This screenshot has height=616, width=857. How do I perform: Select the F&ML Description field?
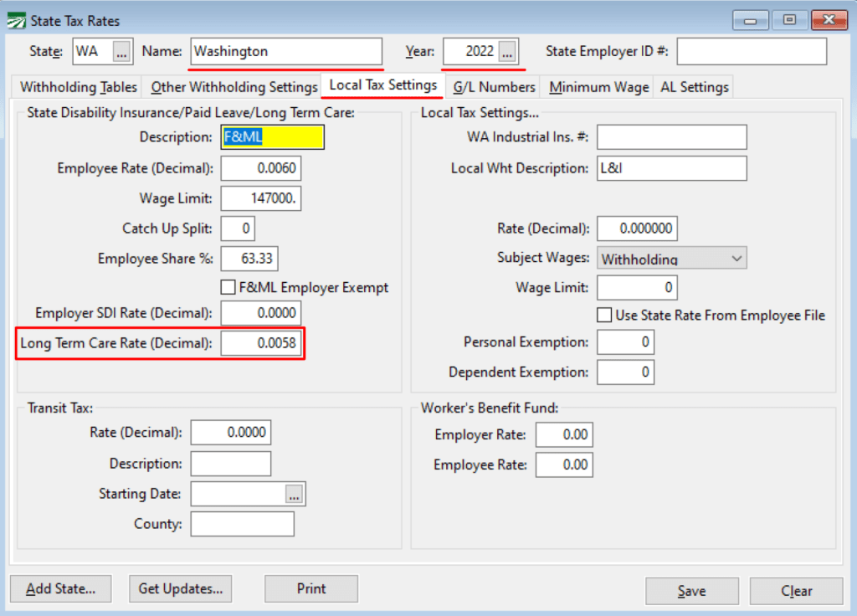coord(272,136)
